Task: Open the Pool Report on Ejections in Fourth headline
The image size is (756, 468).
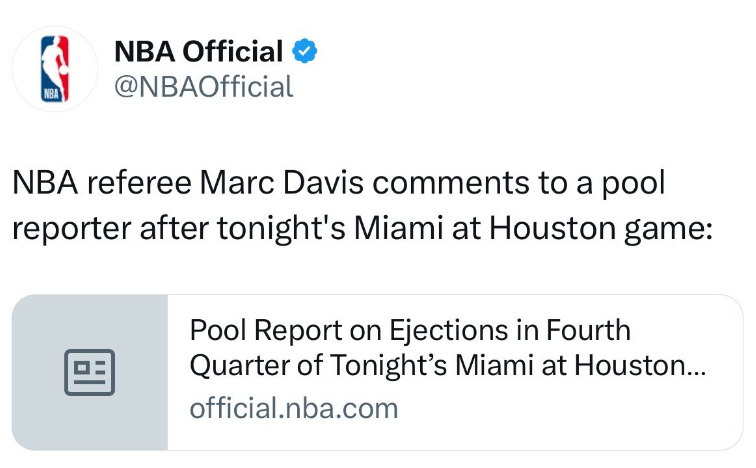Action: (410, 331)
